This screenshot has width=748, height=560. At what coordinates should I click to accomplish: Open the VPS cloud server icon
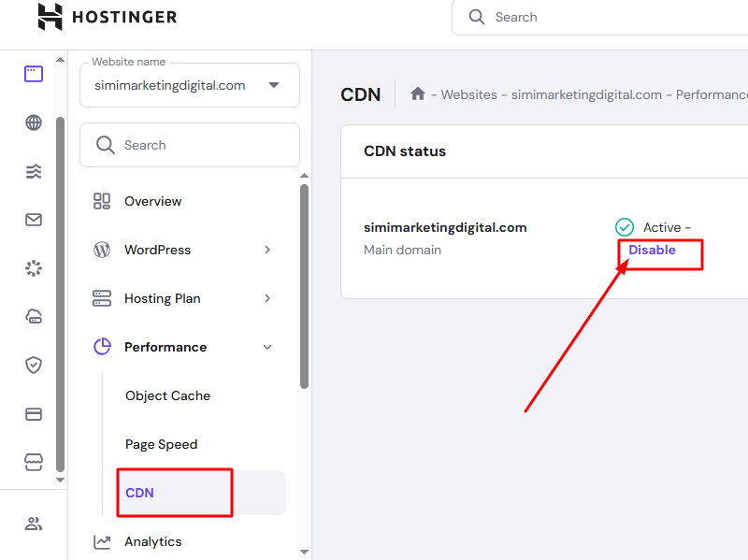coord(34,316)
